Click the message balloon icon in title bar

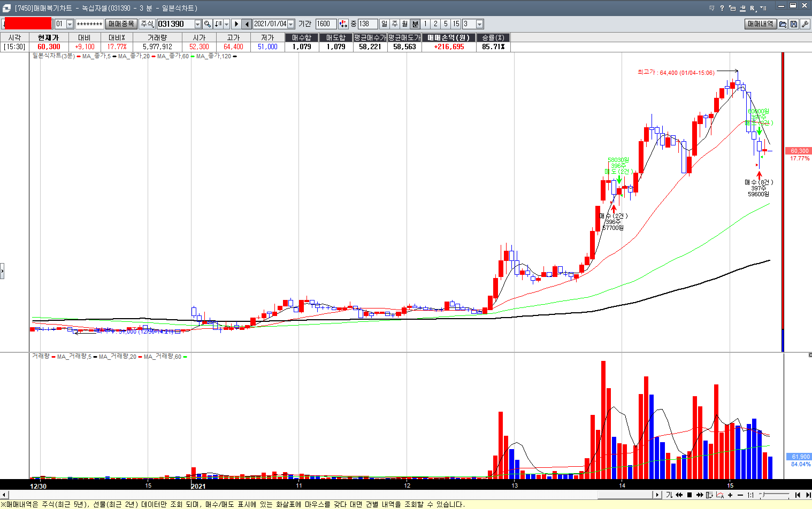pyautogui.click(x=712, y=8)
